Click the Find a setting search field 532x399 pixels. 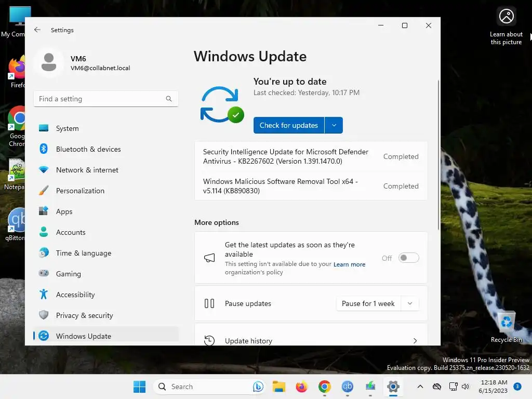tap(106, 99)
